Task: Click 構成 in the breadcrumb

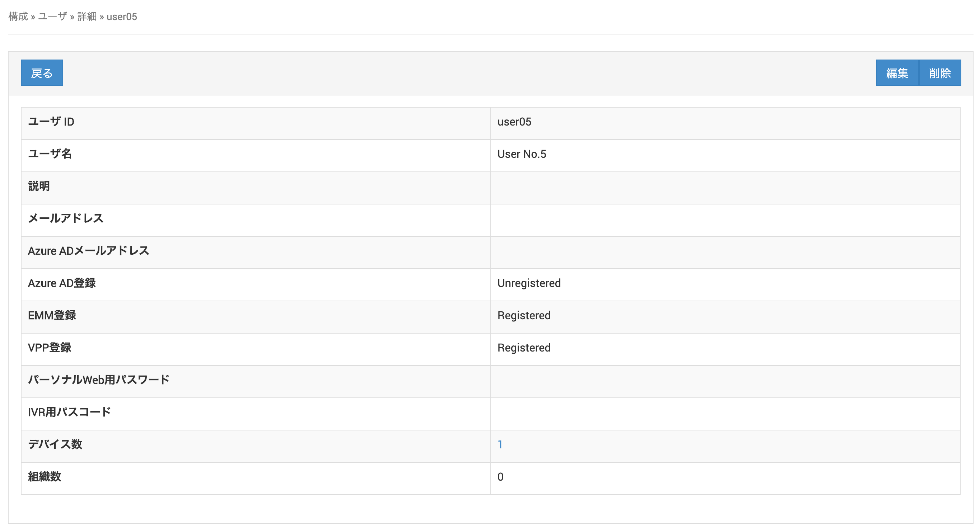Action: click(18, 17)
